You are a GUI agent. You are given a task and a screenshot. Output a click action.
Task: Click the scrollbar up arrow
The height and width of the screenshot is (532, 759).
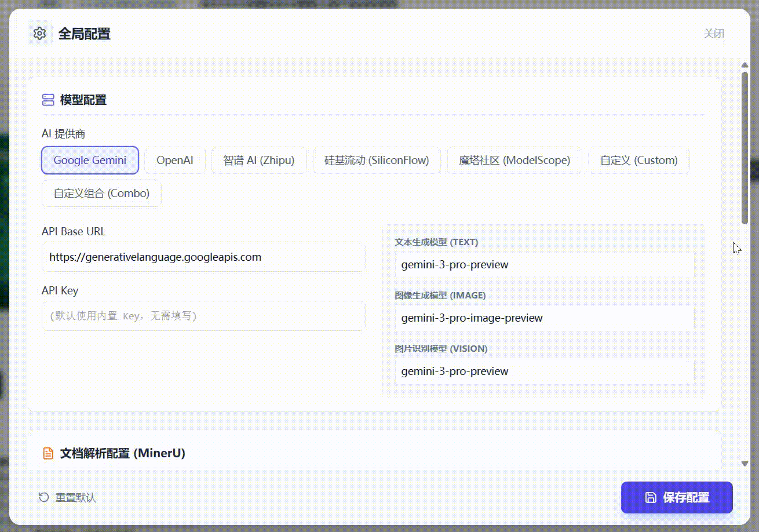pos(745,65)
